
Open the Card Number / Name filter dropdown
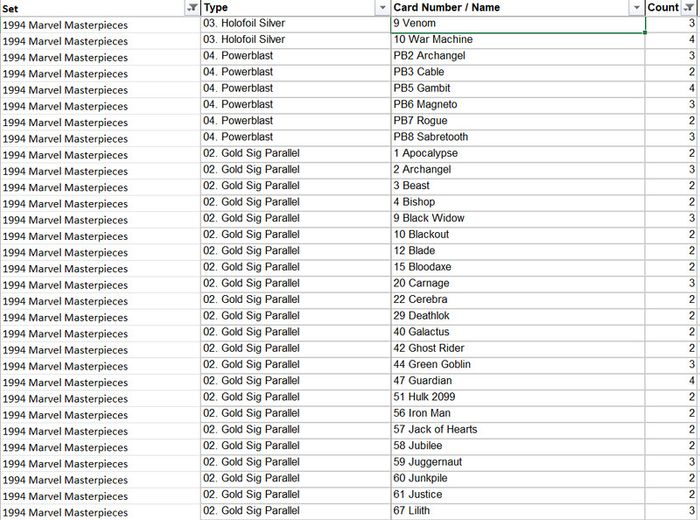coord(636,8)
